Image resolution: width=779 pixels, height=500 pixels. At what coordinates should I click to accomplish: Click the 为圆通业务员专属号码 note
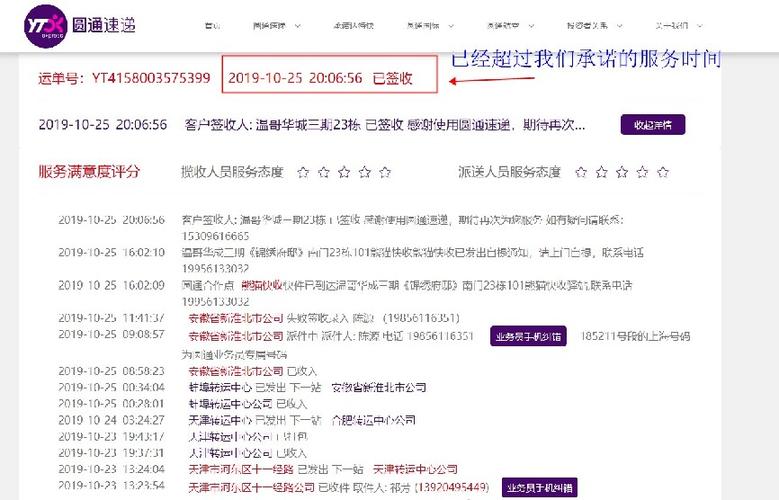pos(234,354)
